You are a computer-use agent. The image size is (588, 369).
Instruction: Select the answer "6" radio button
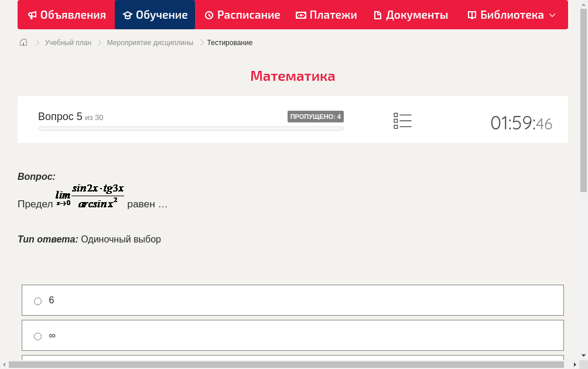click(x=37, y=300)
